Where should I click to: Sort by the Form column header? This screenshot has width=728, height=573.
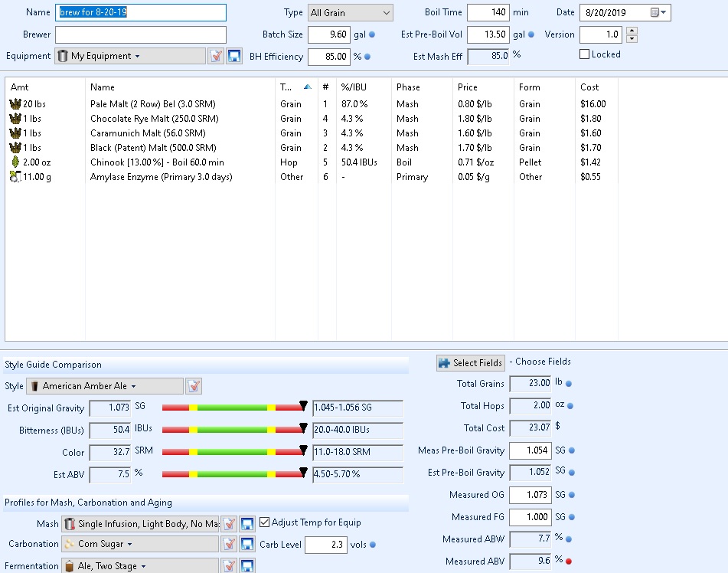coord(544,87)
